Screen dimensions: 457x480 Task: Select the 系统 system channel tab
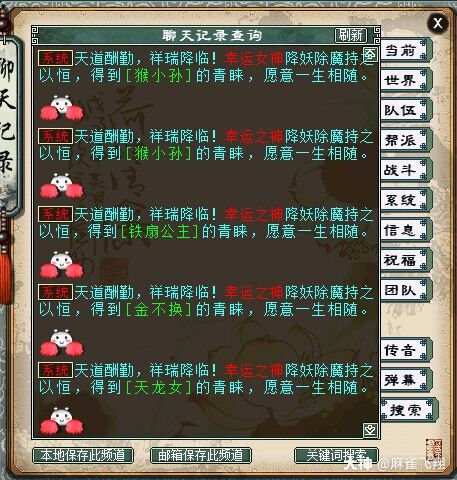coord(405,200)
